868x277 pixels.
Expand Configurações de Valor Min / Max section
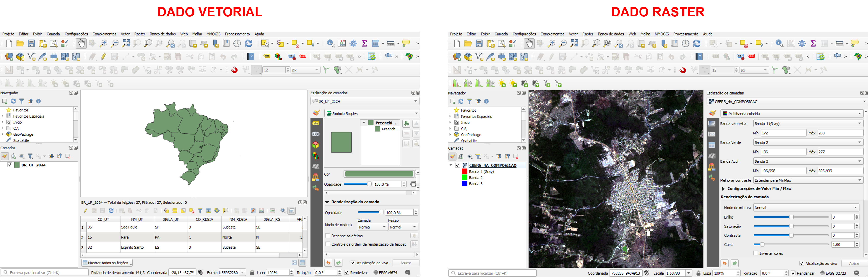(723, 188)
